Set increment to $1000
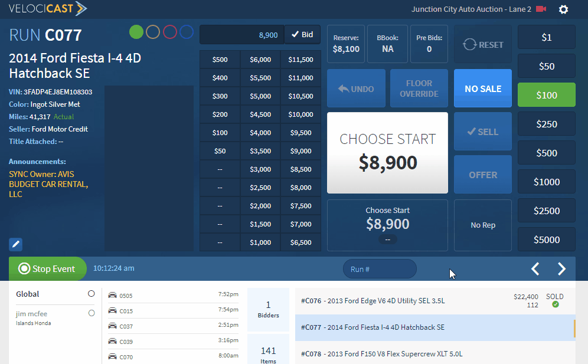This screenshot has width=588, height=364. [x=546, y=182]
